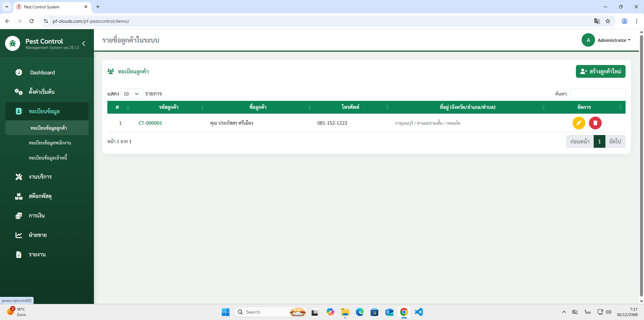Sort table by รหัสลูกค้า column header
The image size is (644, 320).
click(x=169, y=107)
